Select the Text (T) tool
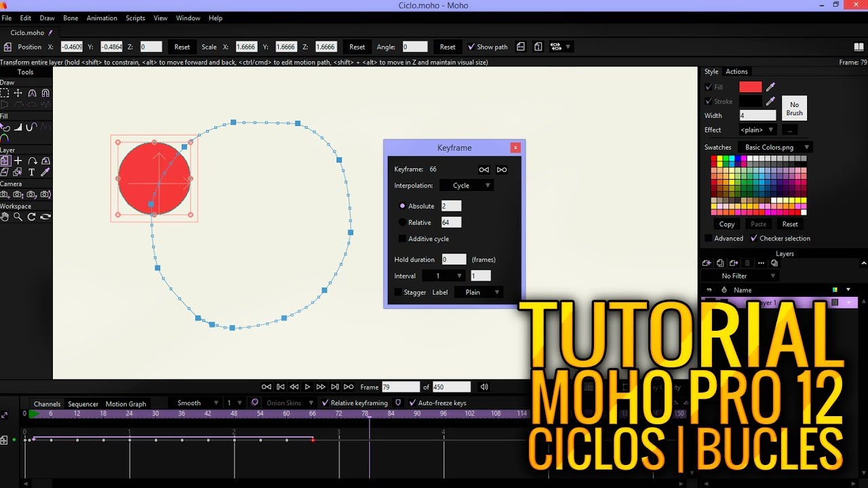Viewport: 868px width, 488px height. click(32, 172)
